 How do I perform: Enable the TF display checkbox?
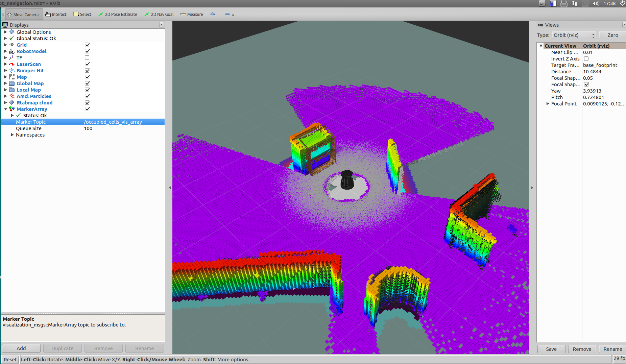pyautogui.click(x=87, y=57)
